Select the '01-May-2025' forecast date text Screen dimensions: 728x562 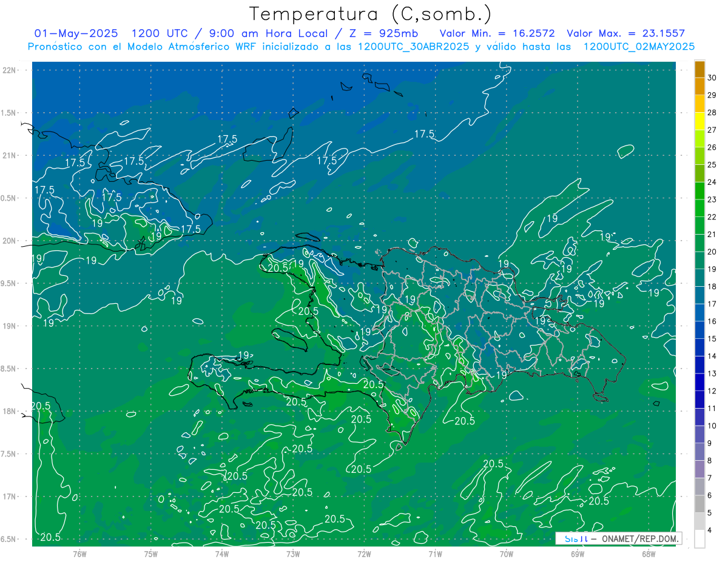(x=76, y=33)
